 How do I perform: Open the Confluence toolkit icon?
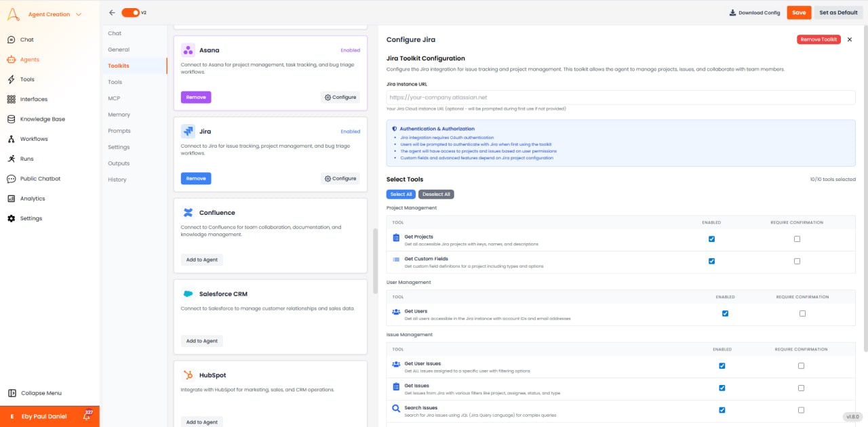coord(187,211)
